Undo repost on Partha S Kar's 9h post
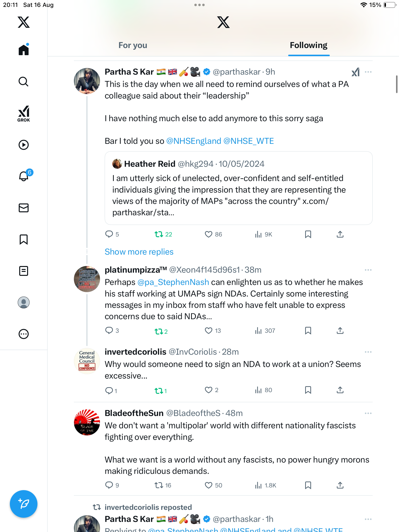This screenshot has width=399, height=532. pos(159,234)
